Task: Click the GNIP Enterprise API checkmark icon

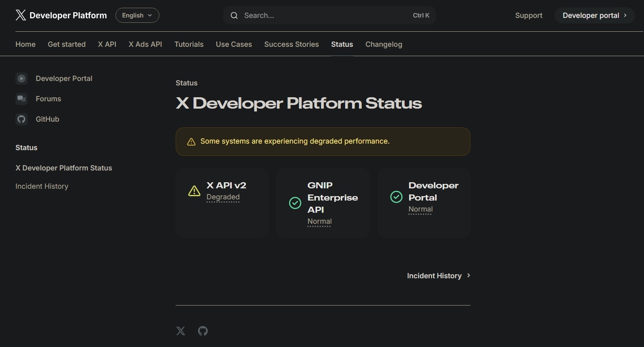Action: [295, 203]
